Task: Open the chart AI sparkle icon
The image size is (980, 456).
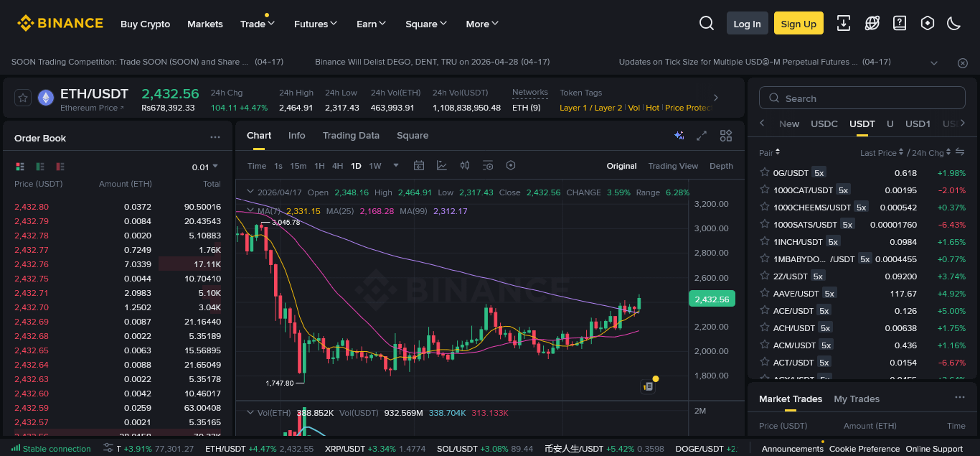Action: point(679,135)
